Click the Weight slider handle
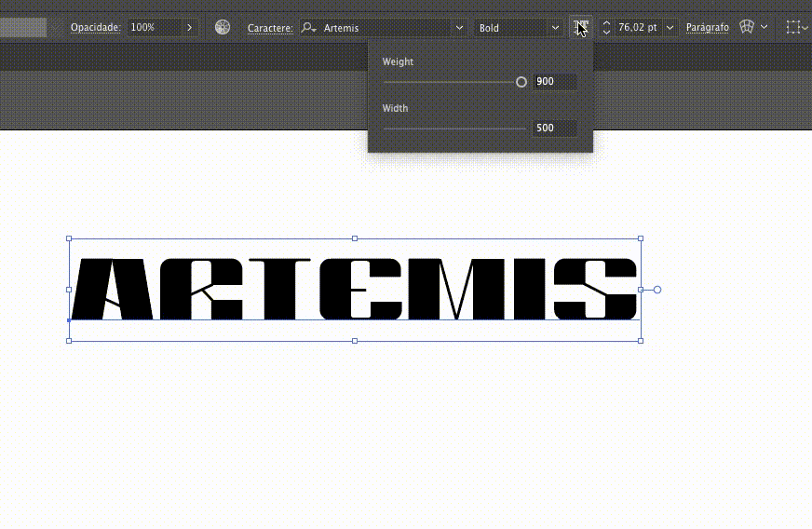 pyautogui.click(x=521, y=82)
